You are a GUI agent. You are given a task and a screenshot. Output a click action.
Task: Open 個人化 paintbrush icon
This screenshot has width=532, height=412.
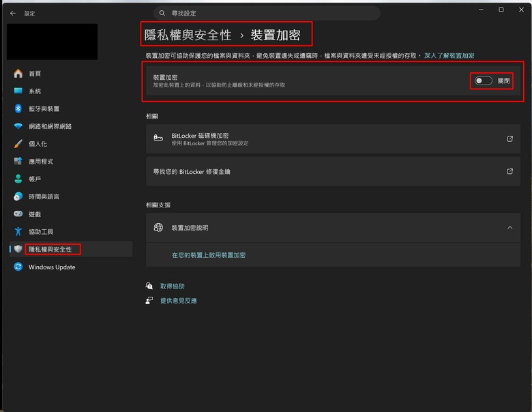click(x=18, y=144)
